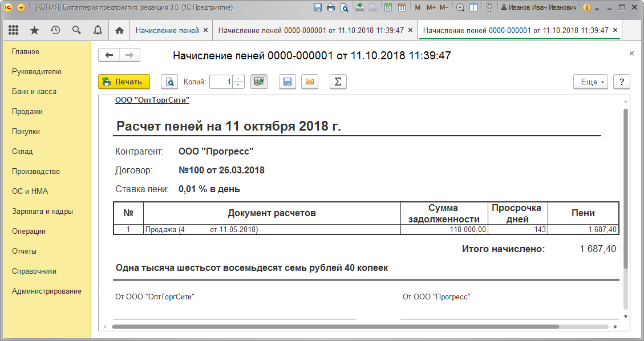The height and width of the screenshot is (341, 644).
Task: Click the sigma sum button
Action: [338, 82]
